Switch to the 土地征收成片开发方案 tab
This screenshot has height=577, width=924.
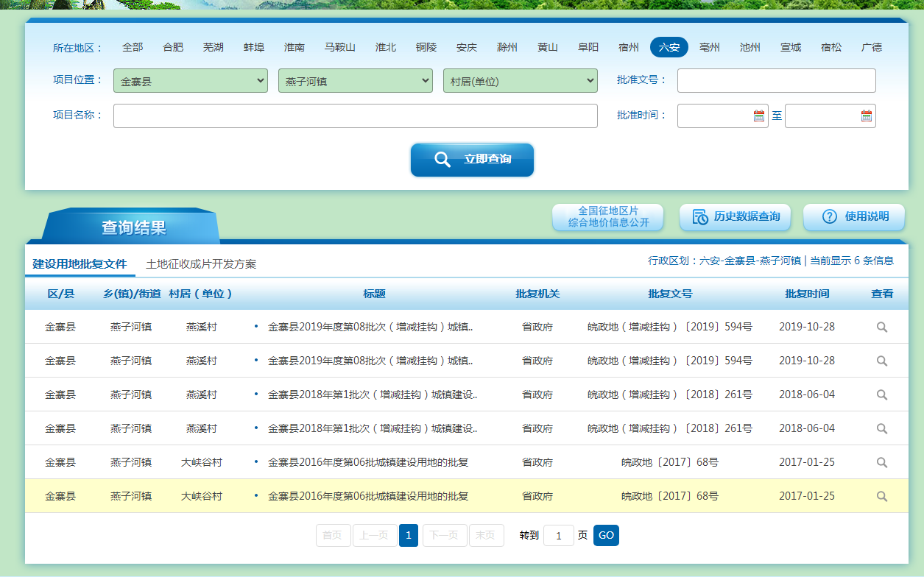[x=201, y=263]
